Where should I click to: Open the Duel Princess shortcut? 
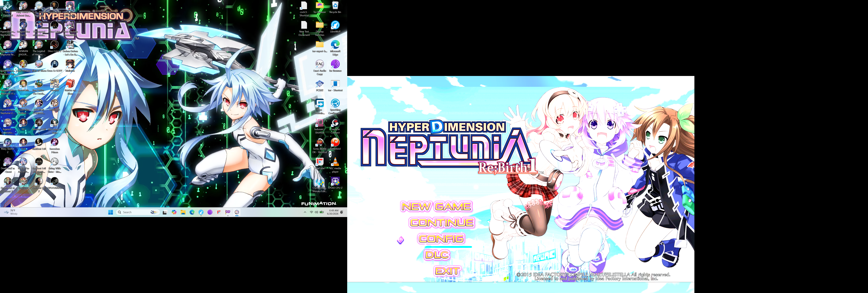coord(23,66)
